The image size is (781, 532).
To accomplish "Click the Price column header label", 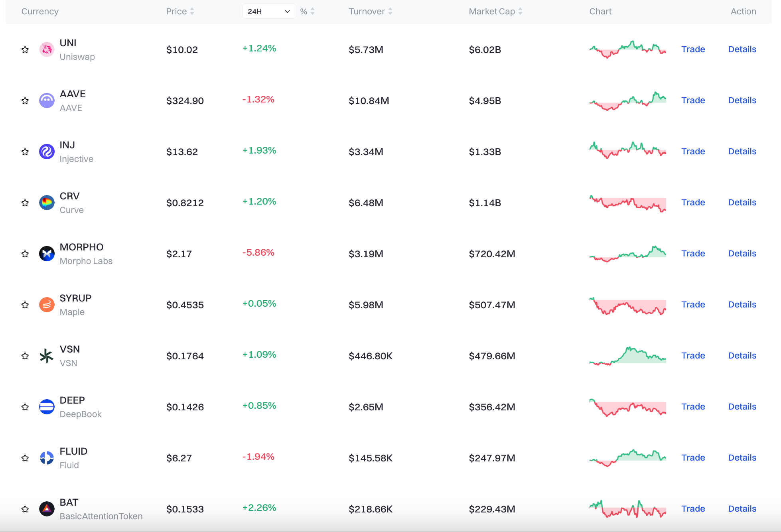I will pos(176,12).
